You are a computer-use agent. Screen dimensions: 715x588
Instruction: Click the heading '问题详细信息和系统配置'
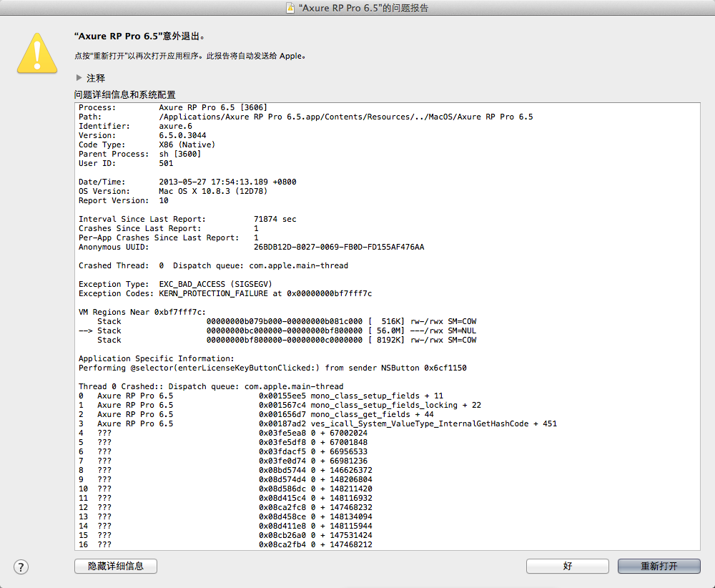click(x=125, y=95)
